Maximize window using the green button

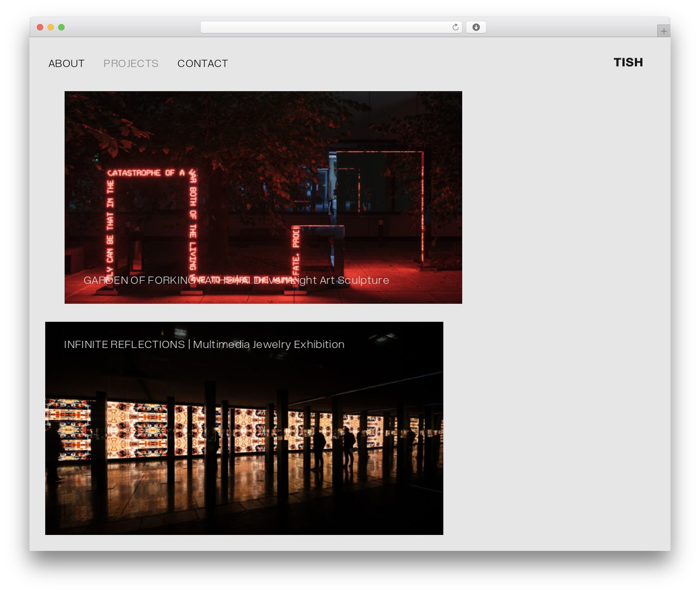pyautogui.click(x=61, y=27)
